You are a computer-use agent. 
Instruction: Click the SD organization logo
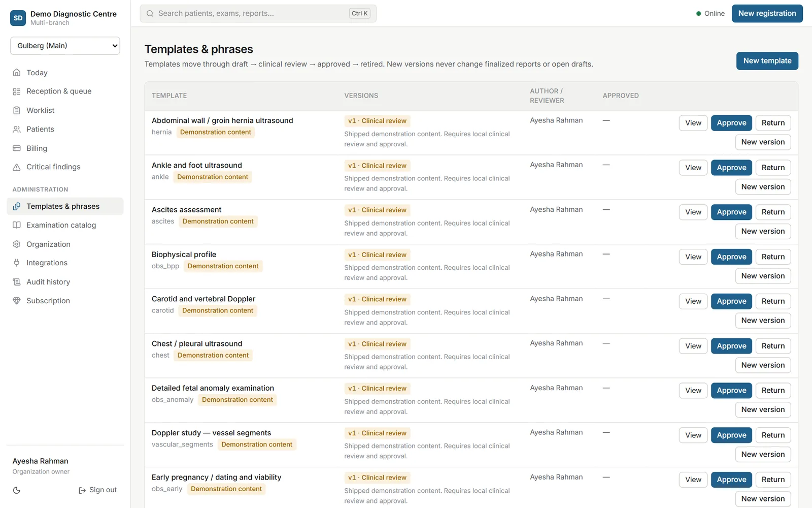18,18
